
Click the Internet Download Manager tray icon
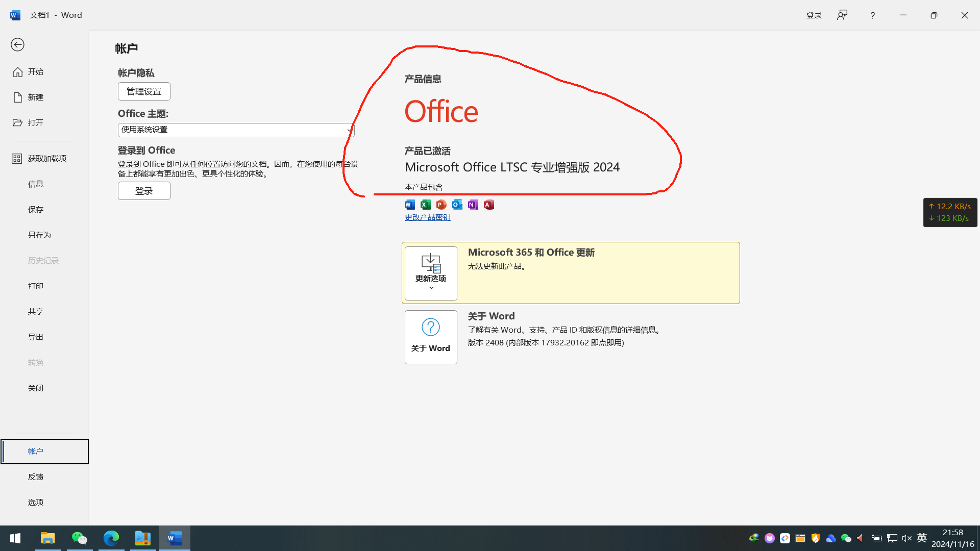[x=754, y=538]
